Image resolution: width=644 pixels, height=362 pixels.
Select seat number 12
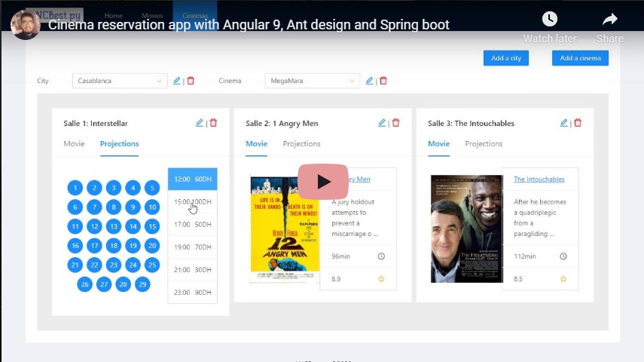click(x=94, y=226)
